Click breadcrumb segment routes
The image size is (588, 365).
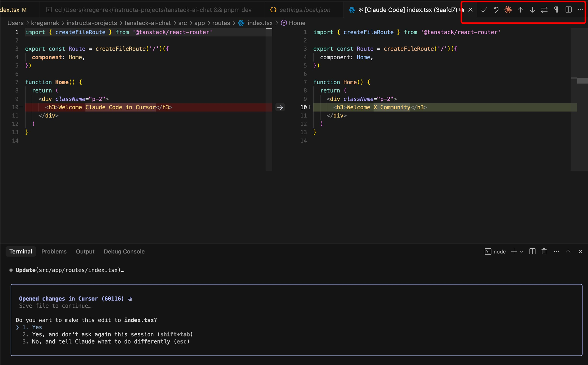tap(221, 23)
